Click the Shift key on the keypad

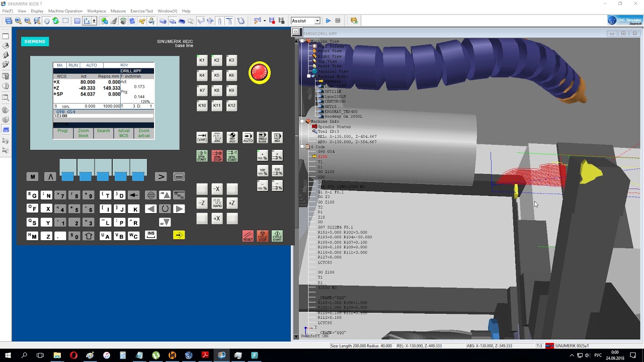pyautogui.click(x=89, y=236)
